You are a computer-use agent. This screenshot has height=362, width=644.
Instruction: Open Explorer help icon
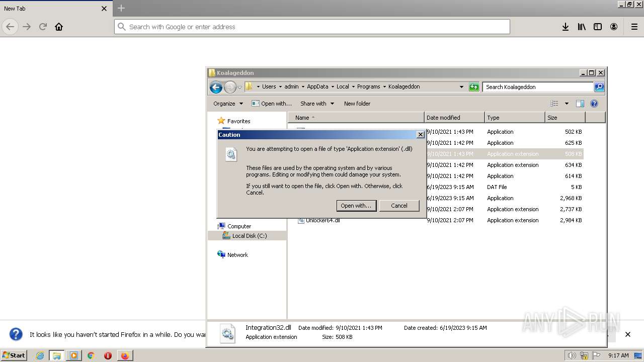point(594,104)
